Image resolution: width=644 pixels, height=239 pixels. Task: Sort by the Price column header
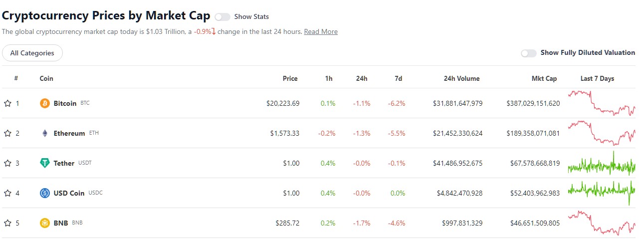click(x=290, y=78)
